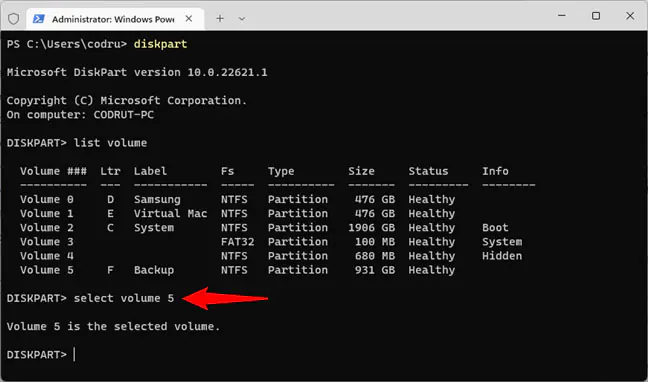Image resolution: width=648 pixels, height=382 pixels.
Task: Click the Volume 5 Backup row
Action: [x=238, y=270]
